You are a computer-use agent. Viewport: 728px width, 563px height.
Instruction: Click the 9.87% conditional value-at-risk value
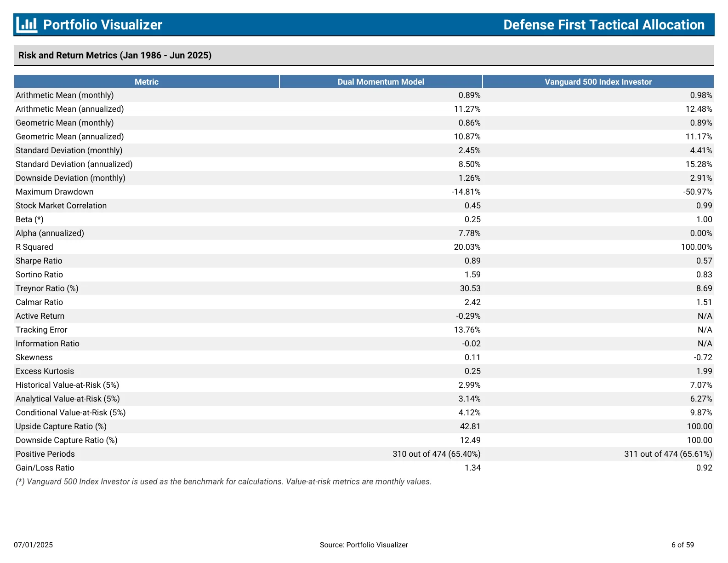pyautogui.click(x=701, y=413)
